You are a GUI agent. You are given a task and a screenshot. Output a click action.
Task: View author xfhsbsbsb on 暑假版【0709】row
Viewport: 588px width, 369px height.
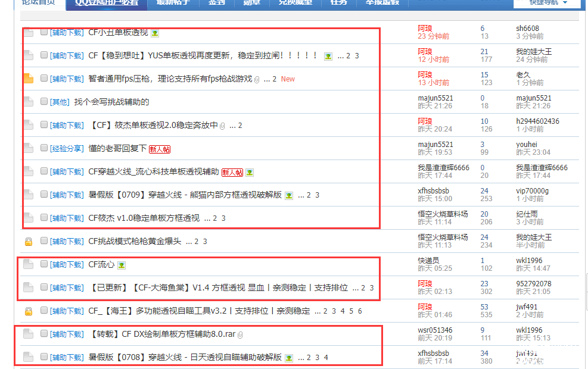(x=434, y=190)
